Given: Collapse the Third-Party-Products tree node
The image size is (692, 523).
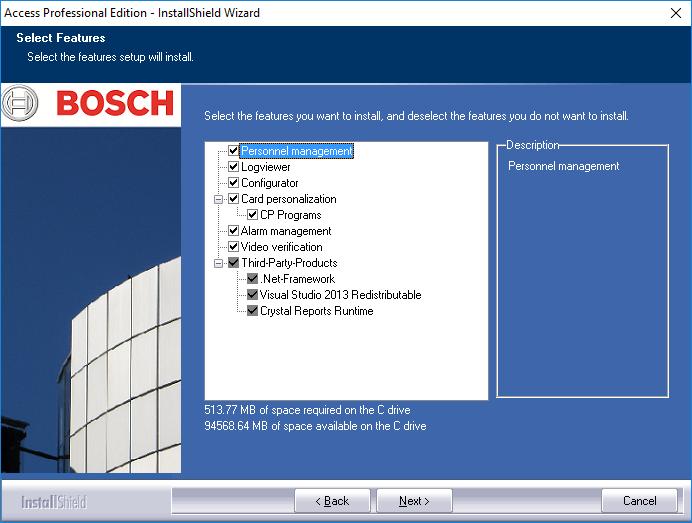Looking at the screenshot, I should click(x=218, y=263).
